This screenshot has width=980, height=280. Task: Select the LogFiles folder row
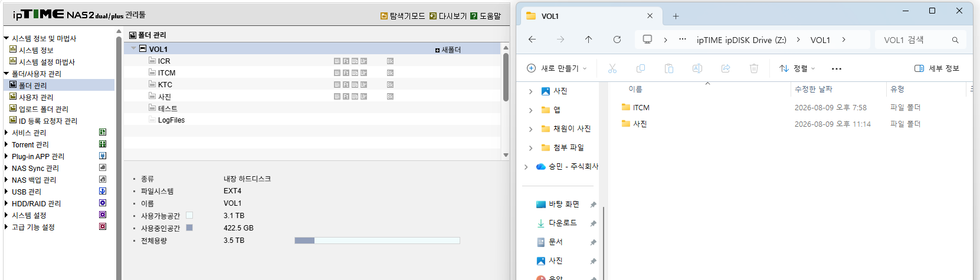point(312,120)
